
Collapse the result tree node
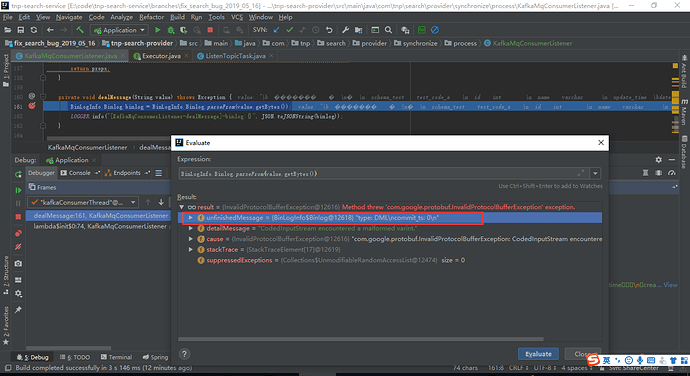point(181,207)
